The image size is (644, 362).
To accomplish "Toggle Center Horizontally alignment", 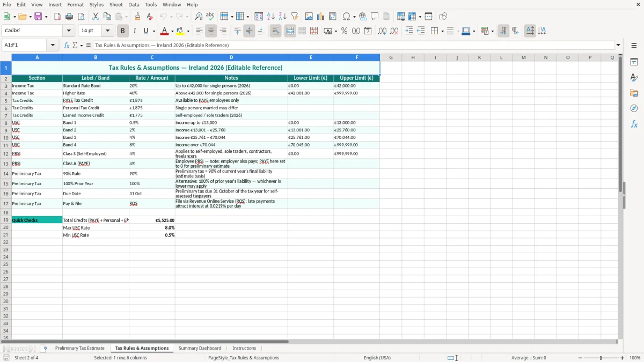I will [211, 31].
